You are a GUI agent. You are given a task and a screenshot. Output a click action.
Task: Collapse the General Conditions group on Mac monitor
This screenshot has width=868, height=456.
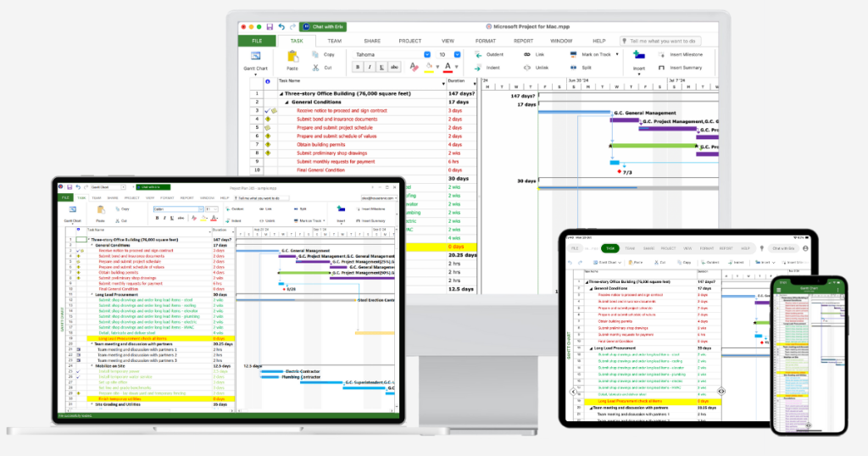(x=287, y=103)
